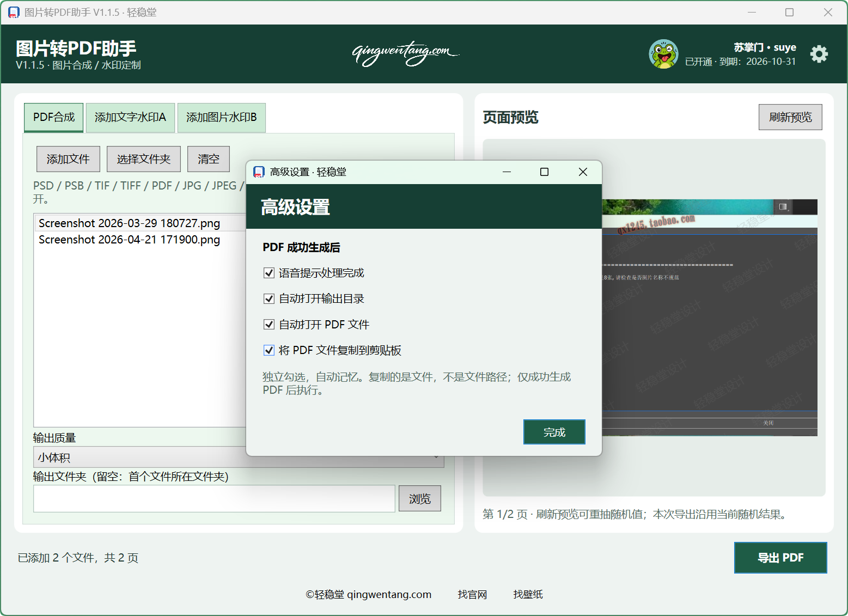The image size is (848, 616).
Task: Open the 添加文字水印A tab
Action: coord(130,117)
